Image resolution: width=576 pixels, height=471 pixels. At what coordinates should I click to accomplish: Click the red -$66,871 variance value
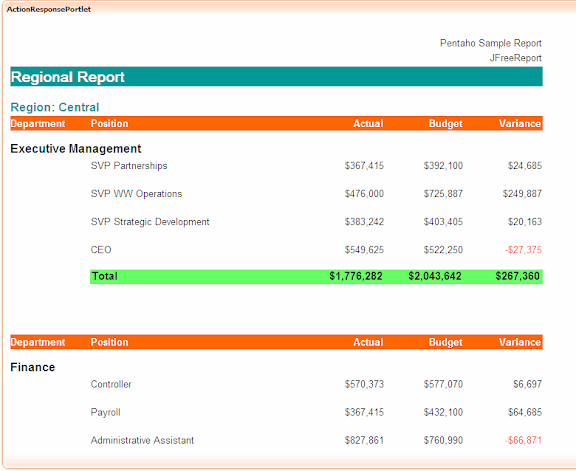(523, 440)
